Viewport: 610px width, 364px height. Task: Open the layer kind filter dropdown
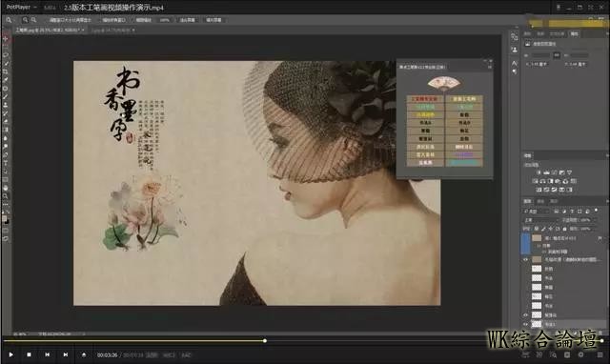537,211
